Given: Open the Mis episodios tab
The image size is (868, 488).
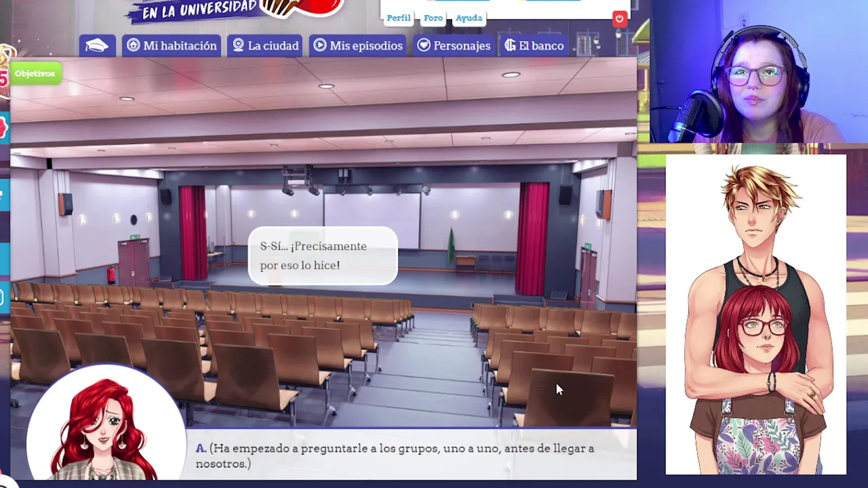Looking at the screenshot, I should click(357, 45).
